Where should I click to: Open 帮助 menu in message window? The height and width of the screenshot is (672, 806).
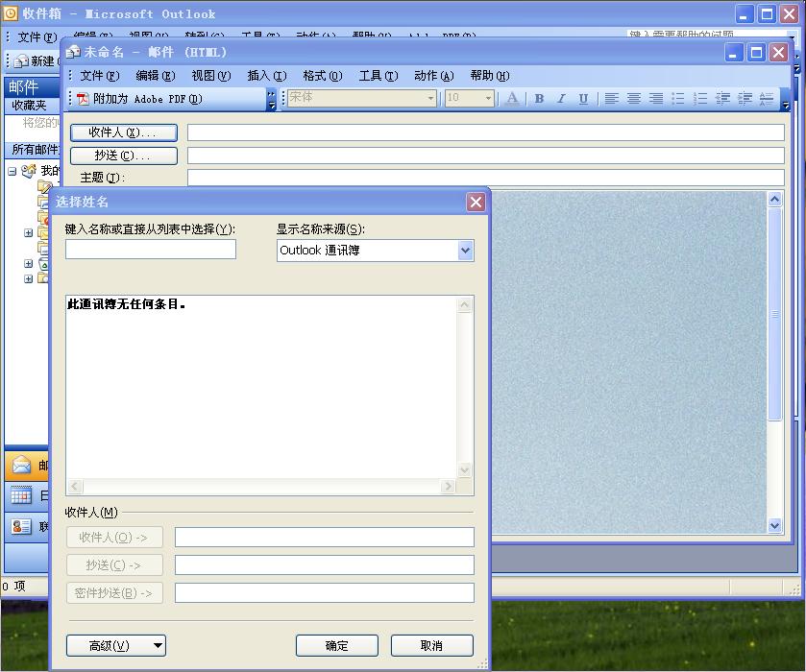(490, 76)
